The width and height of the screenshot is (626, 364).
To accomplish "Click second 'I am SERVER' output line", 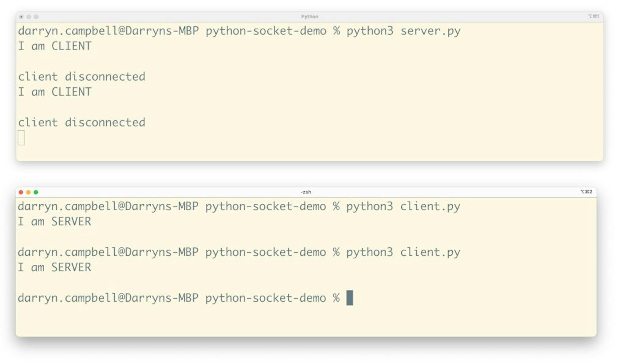I will click(54, 268).
